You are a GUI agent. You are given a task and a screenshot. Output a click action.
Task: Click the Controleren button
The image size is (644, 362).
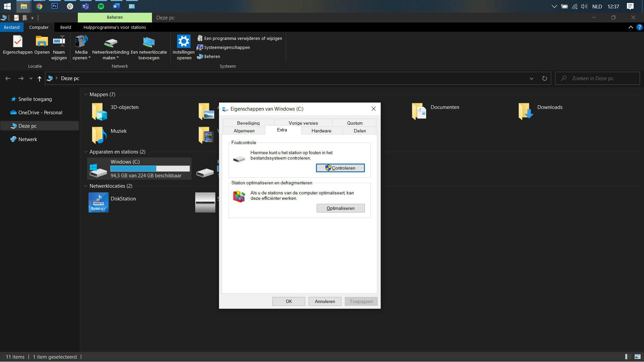pos(340,168)
